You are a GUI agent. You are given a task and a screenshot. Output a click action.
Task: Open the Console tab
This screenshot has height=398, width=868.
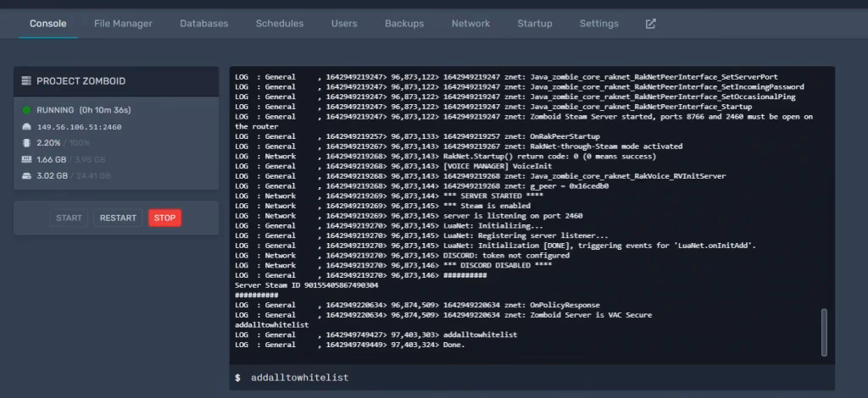click(48, 24)
